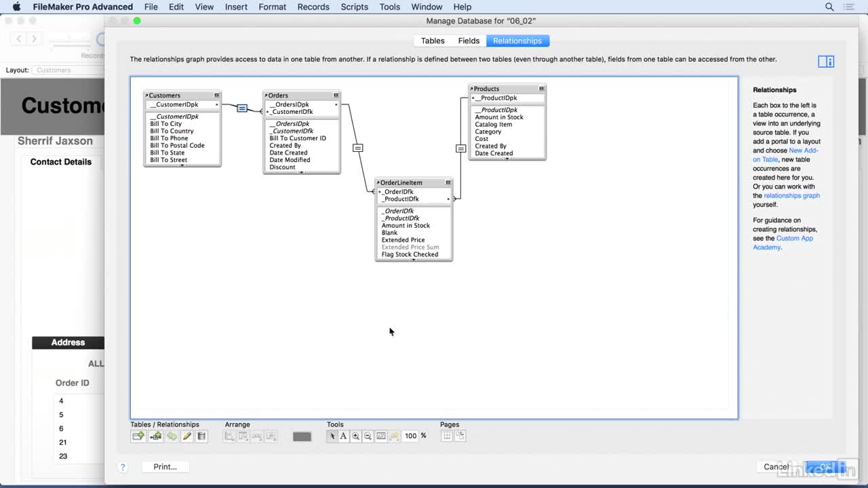868x488 pixels.
Task: Select Catalog Item field in Products
Action: coord(494,125)
